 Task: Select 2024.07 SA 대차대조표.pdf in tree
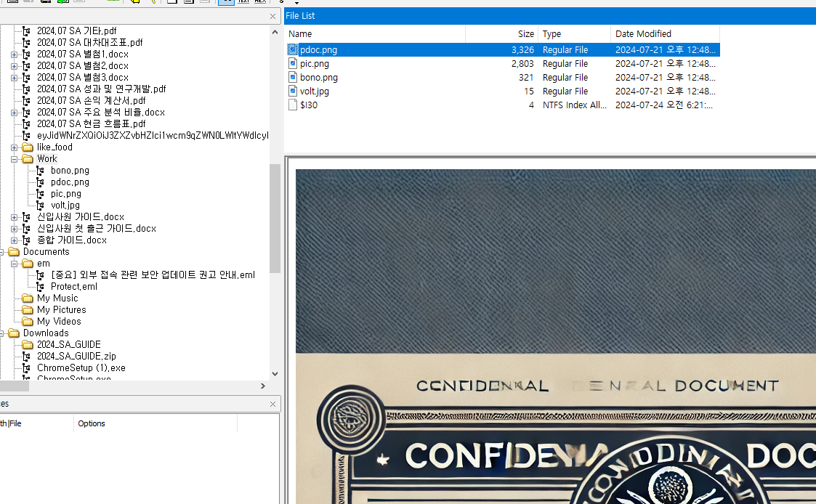89,43
